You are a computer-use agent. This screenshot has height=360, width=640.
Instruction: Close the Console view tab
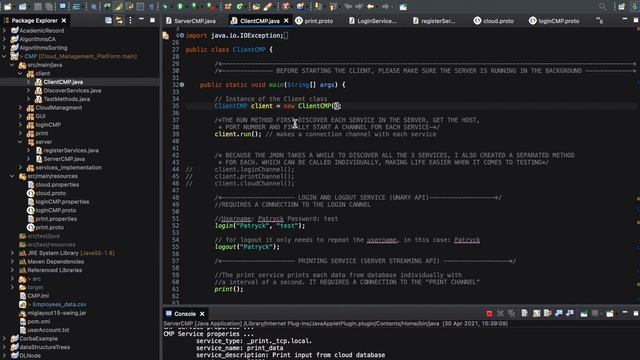tap(202, 314)
